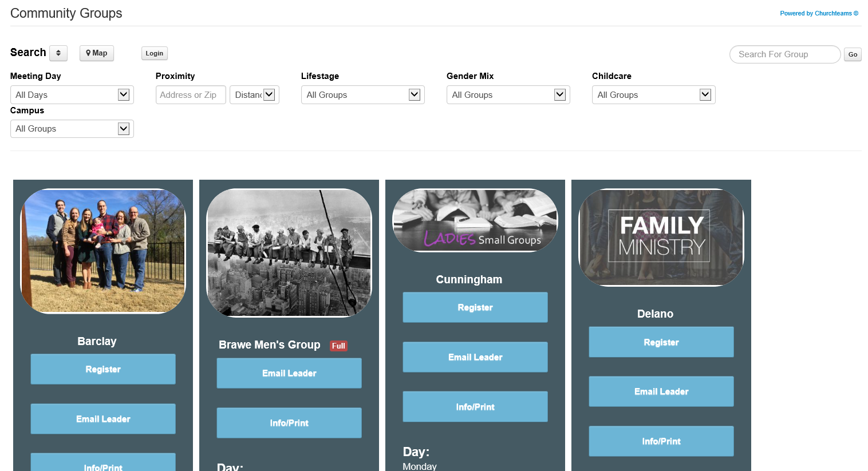Open the Map view

pos(97,53)
